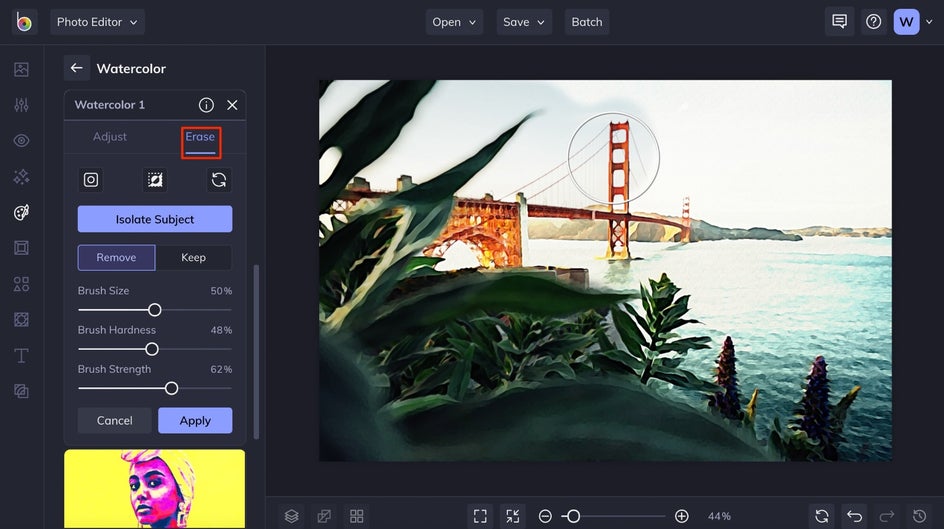Click the Batch button

pyautogui.click(x=587, y=22)
